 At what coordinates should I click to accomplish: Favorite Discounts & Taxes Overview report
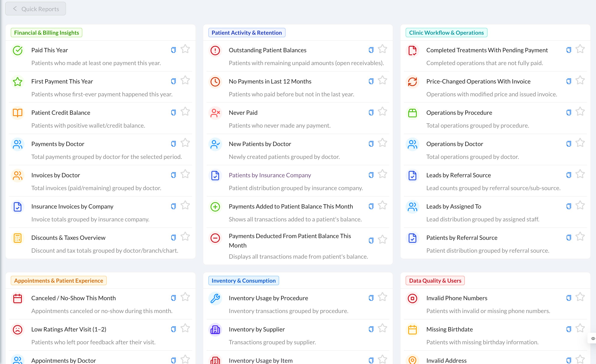tap(185, 237)
